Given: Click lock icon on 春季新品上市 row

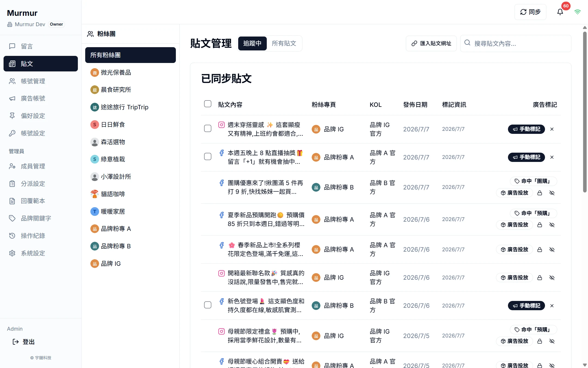Looking at the screenshot, I should tap(540, 250).
